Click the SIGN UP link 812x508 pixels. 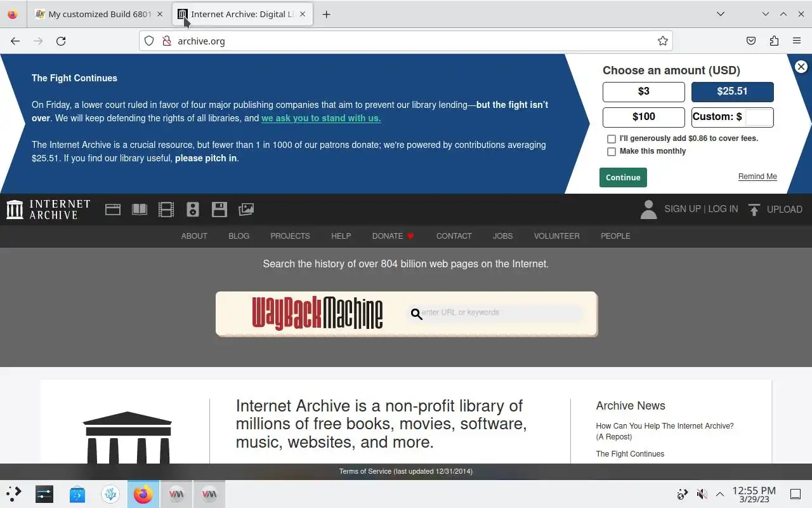pos(683,209)
